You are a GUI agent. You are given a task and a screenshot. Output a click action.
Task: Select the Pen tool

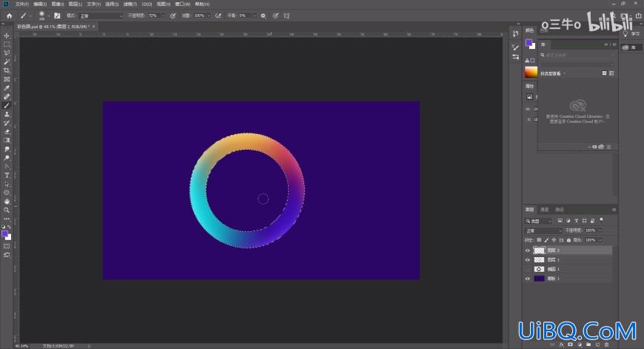(7, 167)
